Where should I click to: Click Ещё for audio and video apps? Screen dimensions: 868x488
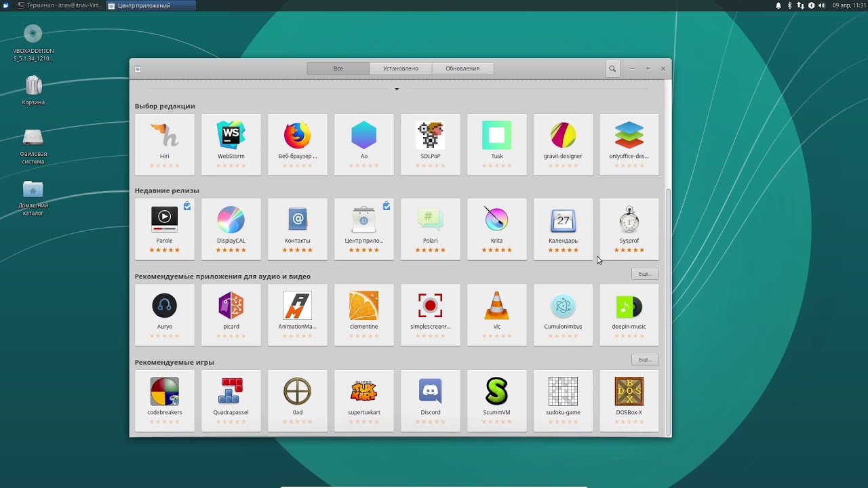pyautogui.click(x=645, y=274)
